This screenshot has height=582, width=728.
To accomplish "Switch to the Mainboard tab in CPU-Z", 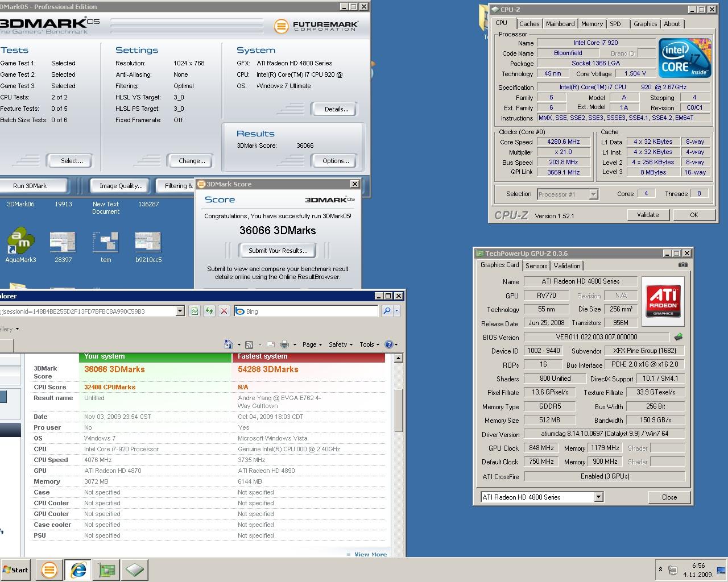I will pyautogui.click(x=560, y=24).
